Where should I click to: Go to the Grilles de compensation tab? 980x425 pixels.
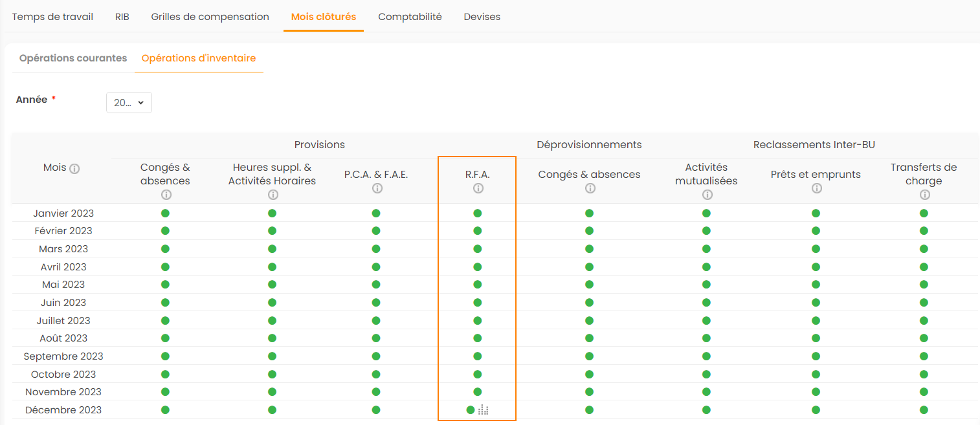click(x=210, y=17)
